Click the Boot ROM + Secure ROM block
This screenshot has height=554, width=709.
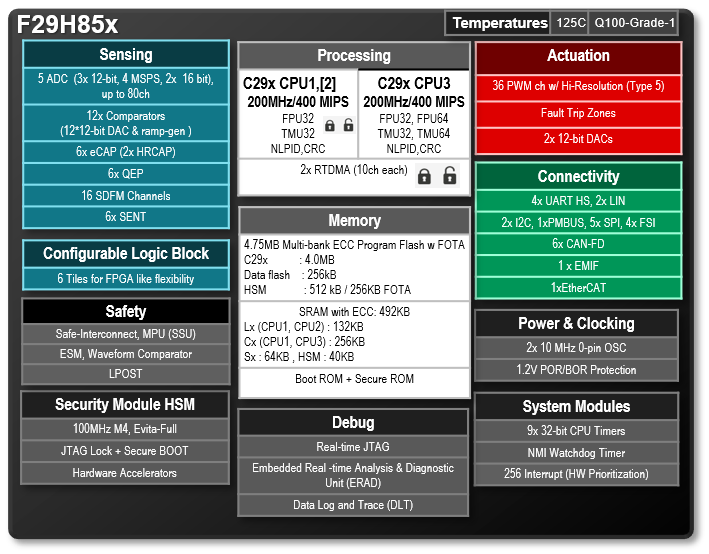tap(354, 379)
